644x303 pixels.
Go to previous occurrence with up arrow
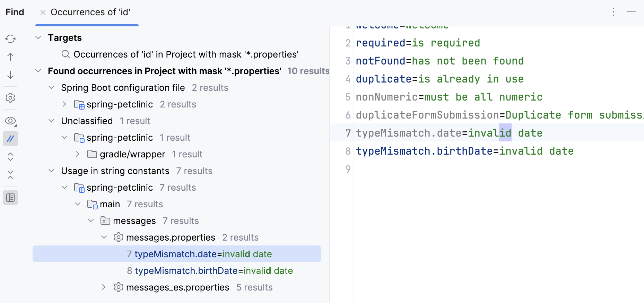click(x=10, y=57)
